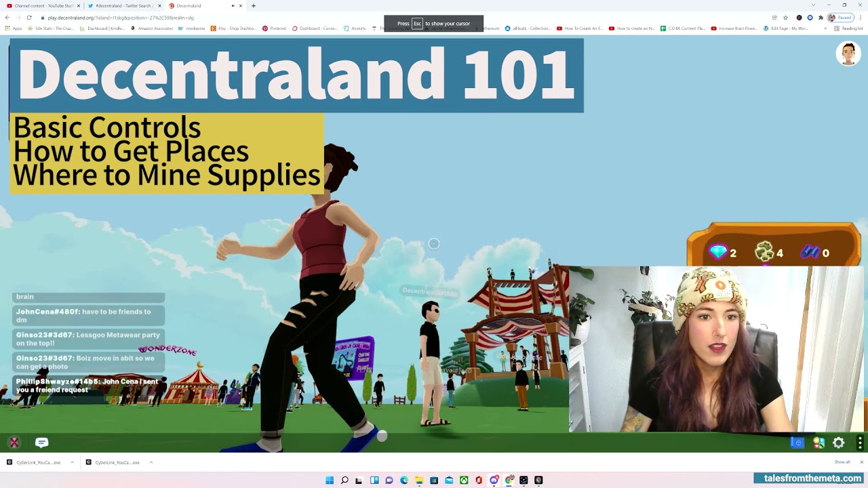
Task: Open the first CyberLink_YouCa exe download
Action: tap(34, 462)
